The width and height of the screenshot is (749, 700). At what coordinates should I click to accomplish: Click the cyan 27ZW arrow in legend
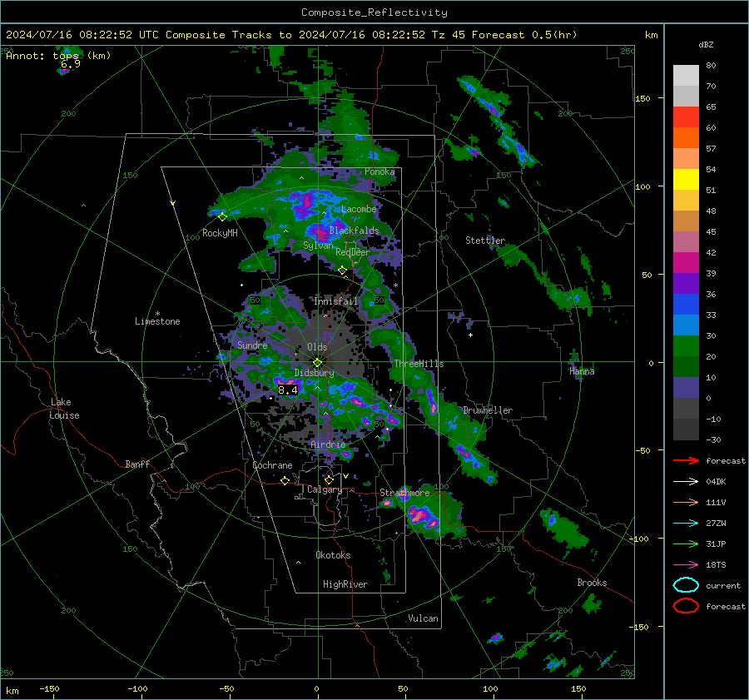click(686, 524)
